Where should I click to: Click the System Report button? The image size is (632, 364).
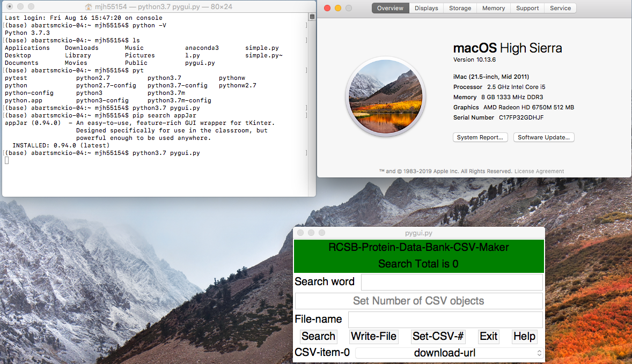[x=480, y=137]
